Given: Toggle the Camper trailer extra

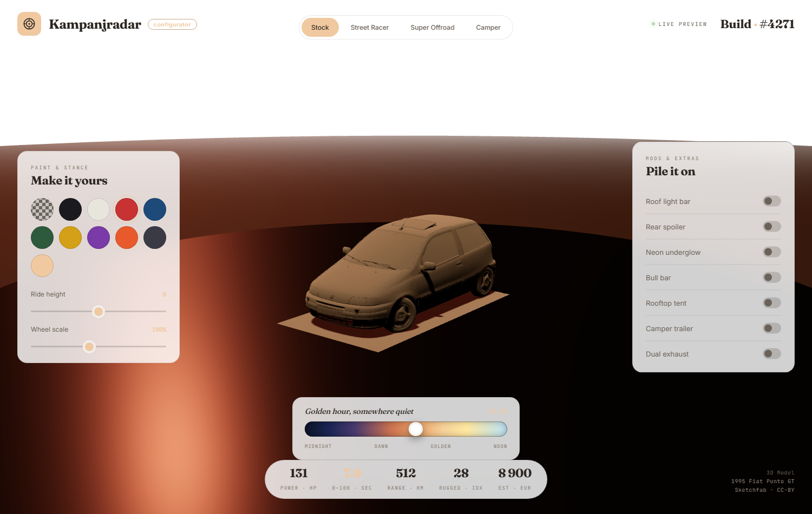Looking at the screenshot, I should (x=772, y=328).
